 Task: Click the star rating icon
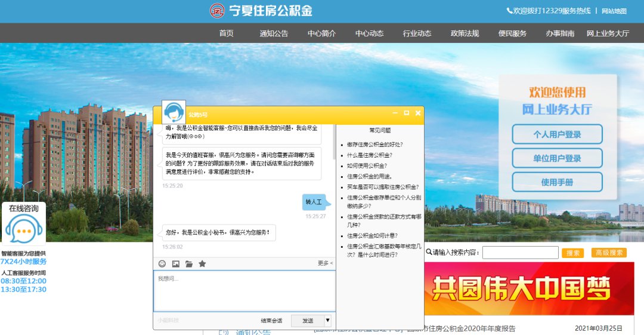[202, 263]
